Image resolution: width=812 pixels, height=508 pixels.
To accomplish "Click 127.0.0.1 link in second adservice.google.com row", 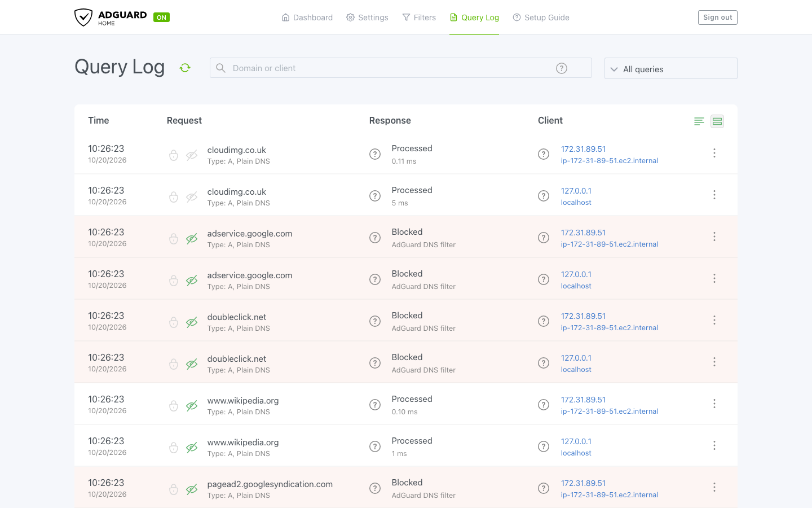I will pos(576,274).
